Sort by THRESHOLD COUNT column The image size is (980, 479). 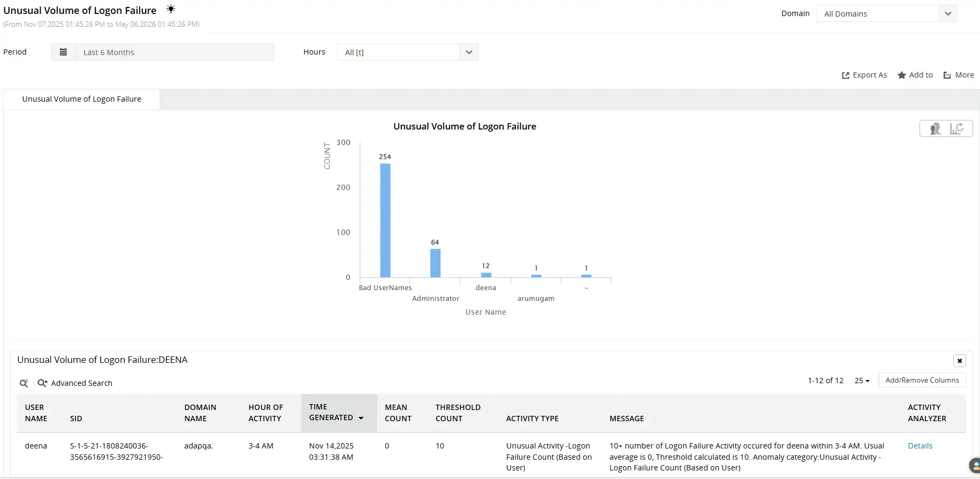[x=458, y=413]
